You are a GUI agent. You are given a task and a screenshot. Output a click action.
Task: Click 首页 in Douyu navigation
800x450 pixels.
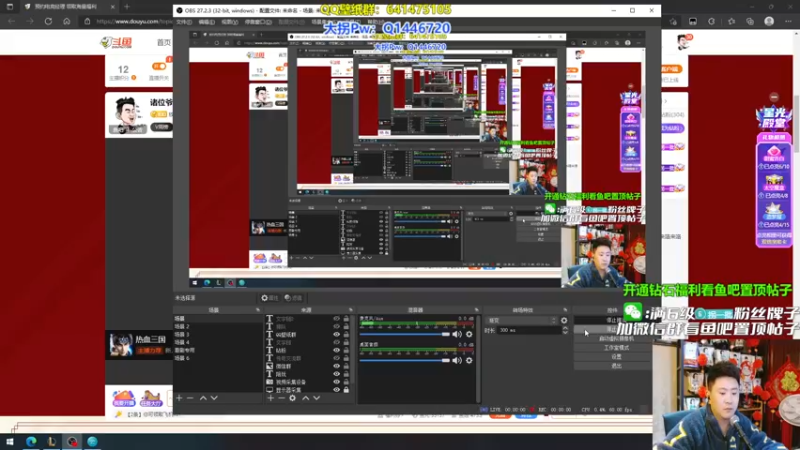(x=163, y=42)
